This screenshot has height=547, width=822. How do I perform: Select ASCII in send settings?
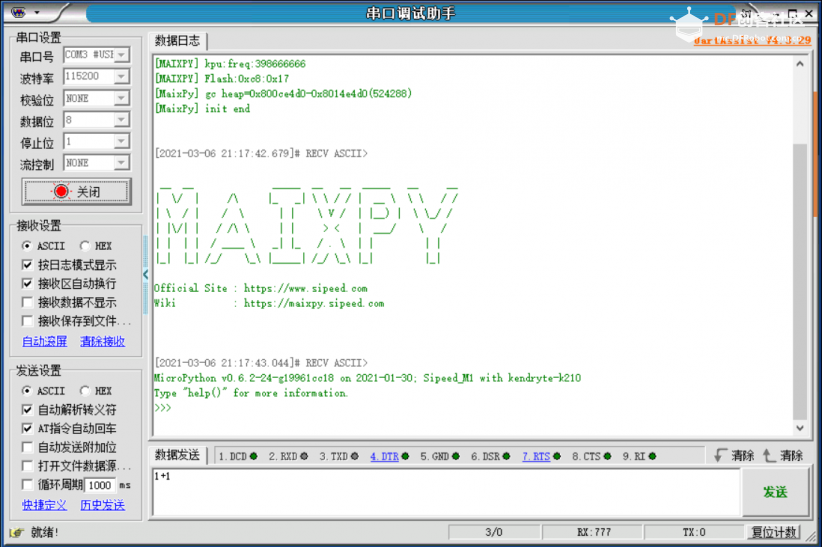(x=27, y=391)
